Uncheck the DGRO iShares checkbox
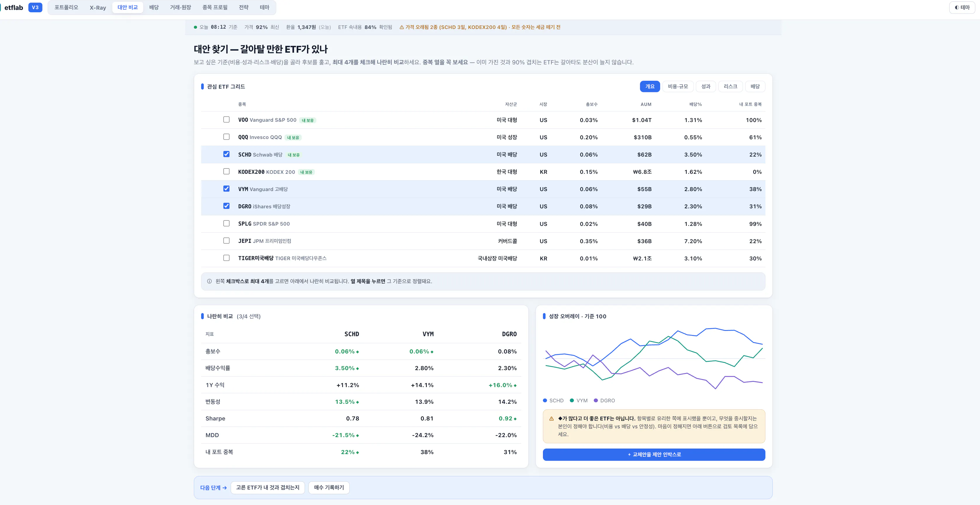The image size is (980, 505). (x=226, y=206)
